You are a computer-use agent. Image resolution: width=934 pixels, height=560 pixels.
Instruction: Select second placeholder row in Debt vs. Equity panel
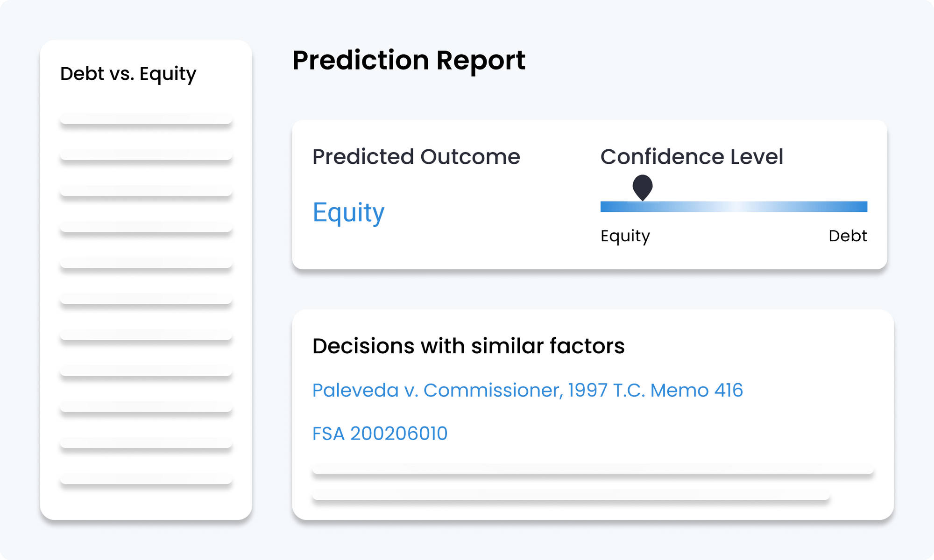coord(146,155)
